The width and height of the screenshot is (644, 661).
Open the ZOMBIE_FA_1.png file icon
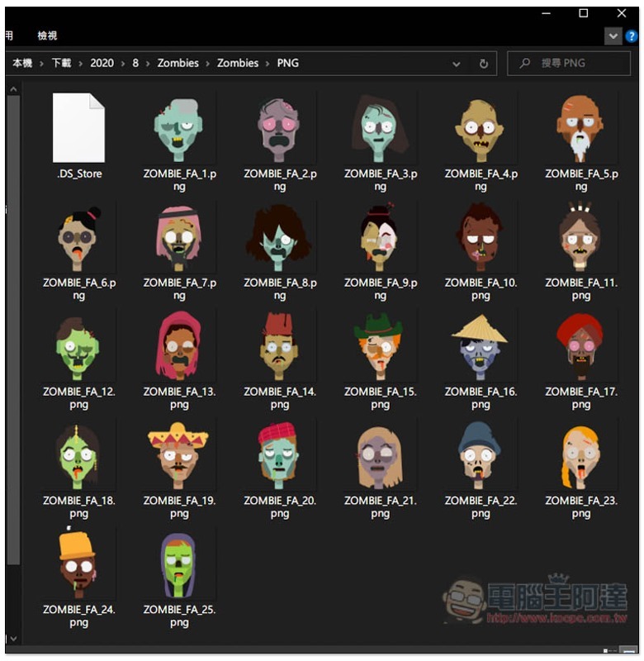178,130
